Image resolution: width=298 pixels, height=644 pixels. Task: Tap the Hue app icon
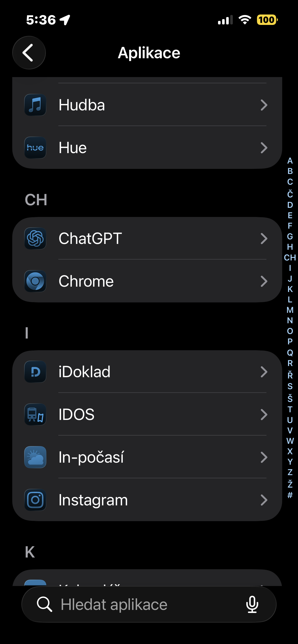click(35, 148)
